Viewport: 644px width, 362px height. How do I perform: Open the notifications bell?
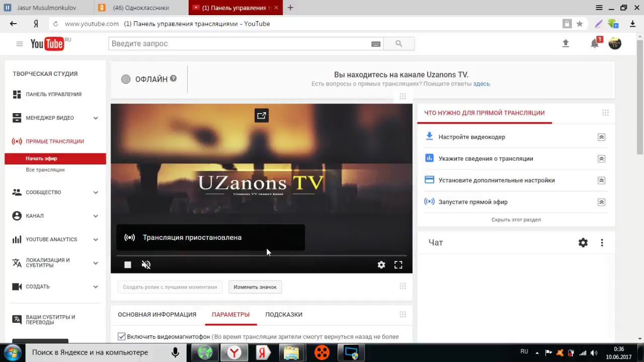[x=595, y=44]
